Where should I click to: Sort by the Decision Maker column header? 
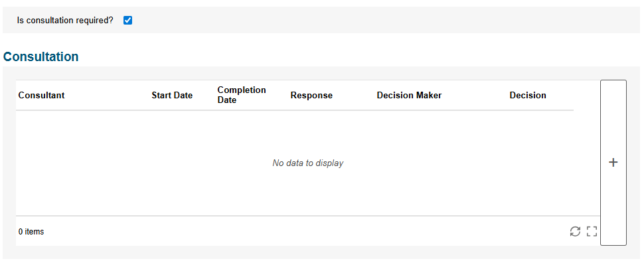(409, 95)
